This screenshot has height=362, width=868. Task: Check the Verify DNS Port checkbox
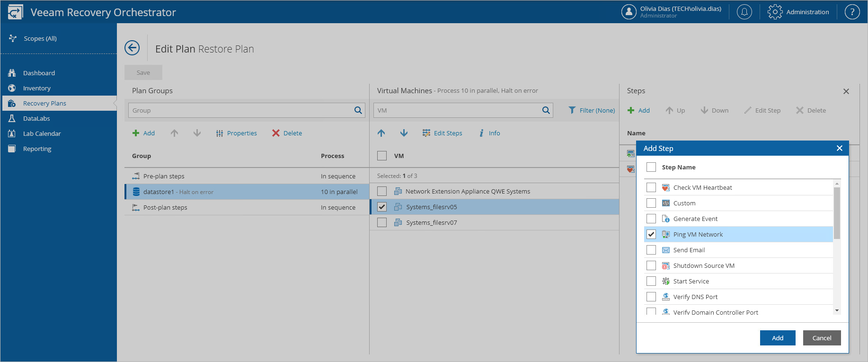click(651, 297)
